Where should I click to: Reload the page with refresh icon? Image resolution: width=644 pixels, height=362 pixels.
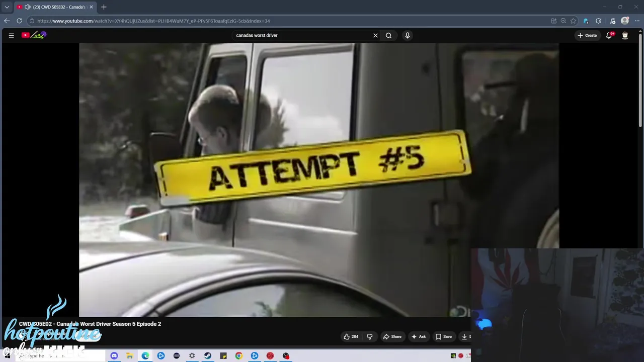point(19,21)
